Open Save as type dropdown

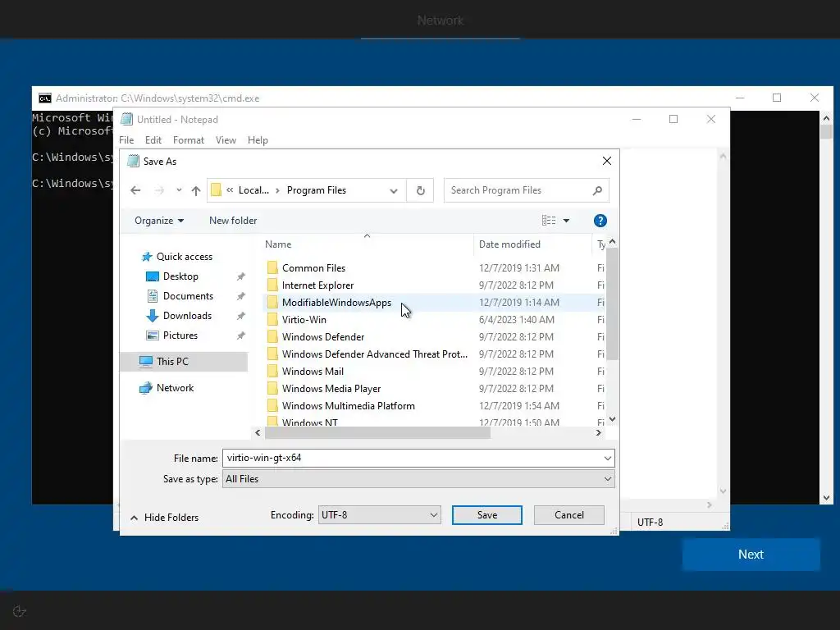(608, 479)
